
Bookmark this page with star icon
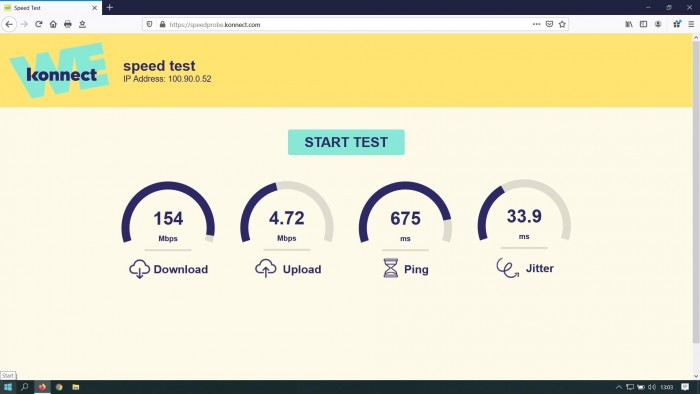coord(562,25)
